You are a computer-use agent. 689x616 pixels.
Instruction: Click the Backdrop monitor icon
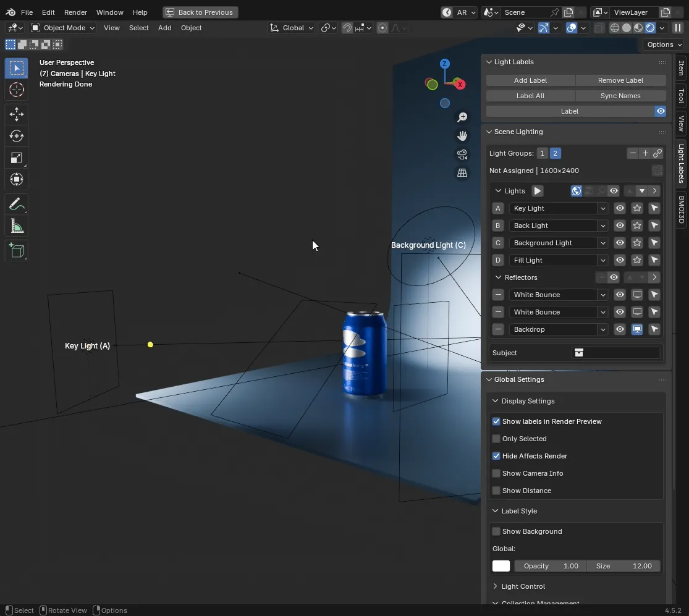[x=636, y=329]
